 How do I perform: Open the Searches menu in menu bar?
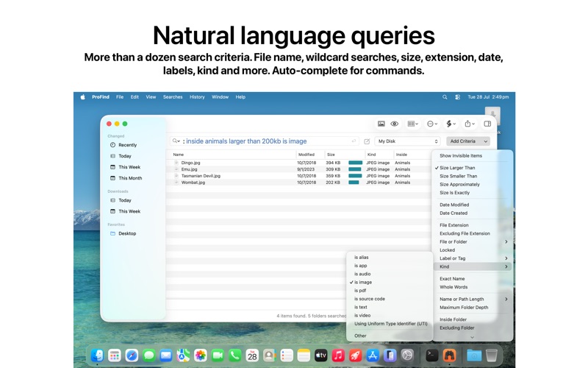[x=173, y=97]
